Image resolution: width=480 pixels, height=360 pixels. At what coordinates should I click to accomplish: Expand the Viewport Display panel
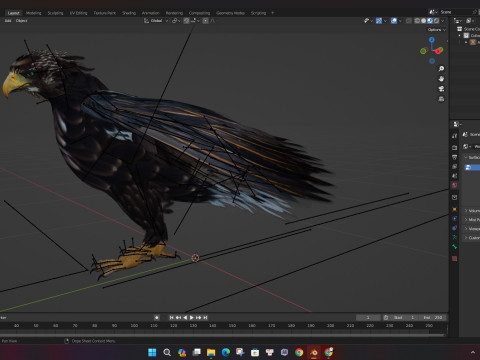(x=472, y=229)
